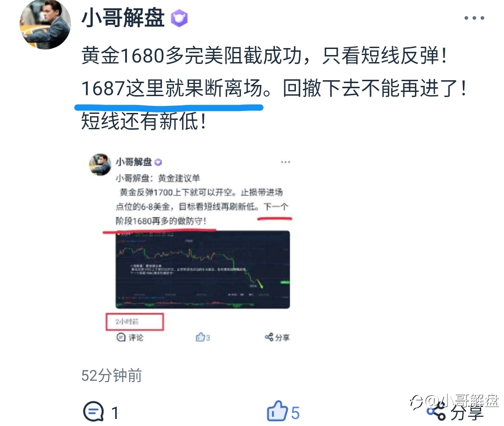
Task: Tap the comment count number 1
Action: (115, 413)
